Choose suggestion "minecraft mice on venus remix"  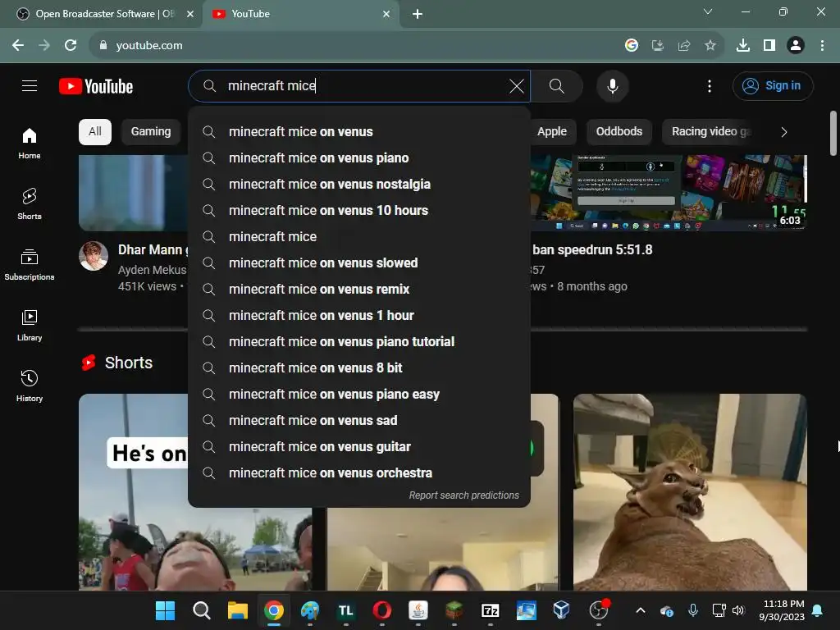click(359, 290)
